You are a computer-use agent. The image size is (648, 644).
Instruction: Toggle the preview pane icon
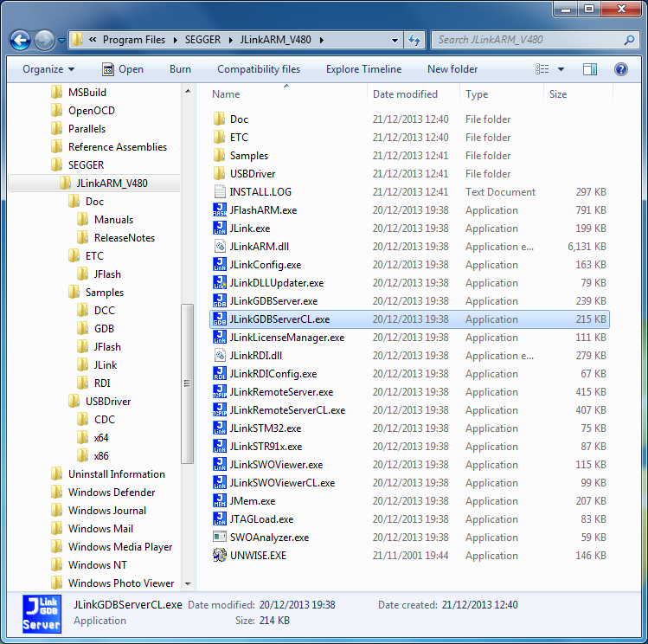coord(590,69)
